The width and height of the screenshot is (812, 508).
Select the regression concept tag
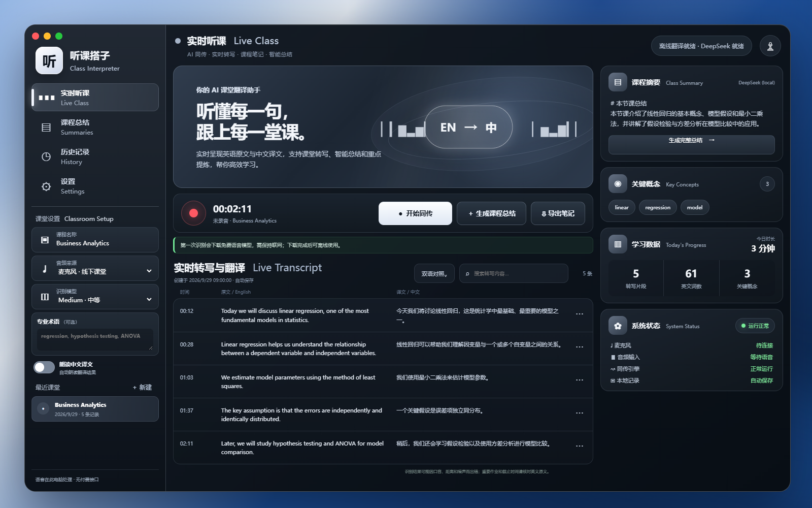coord(658,207)
